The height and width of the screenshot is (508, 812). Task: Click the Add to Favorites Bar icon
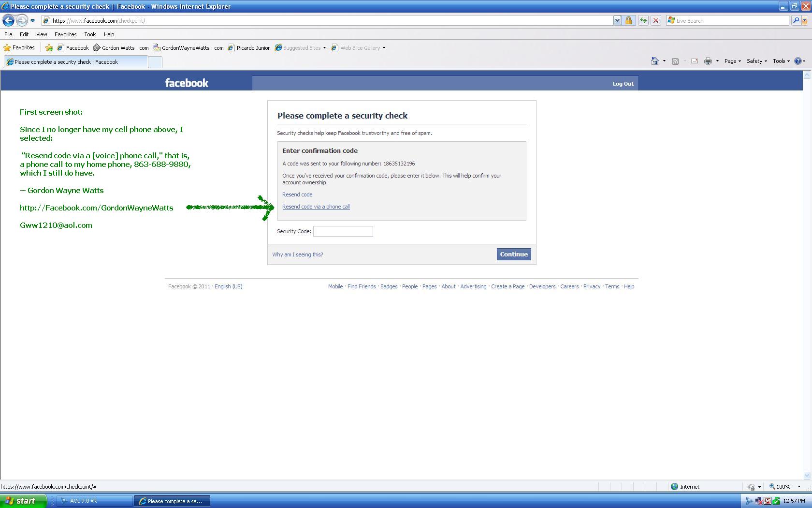[49, 48]
